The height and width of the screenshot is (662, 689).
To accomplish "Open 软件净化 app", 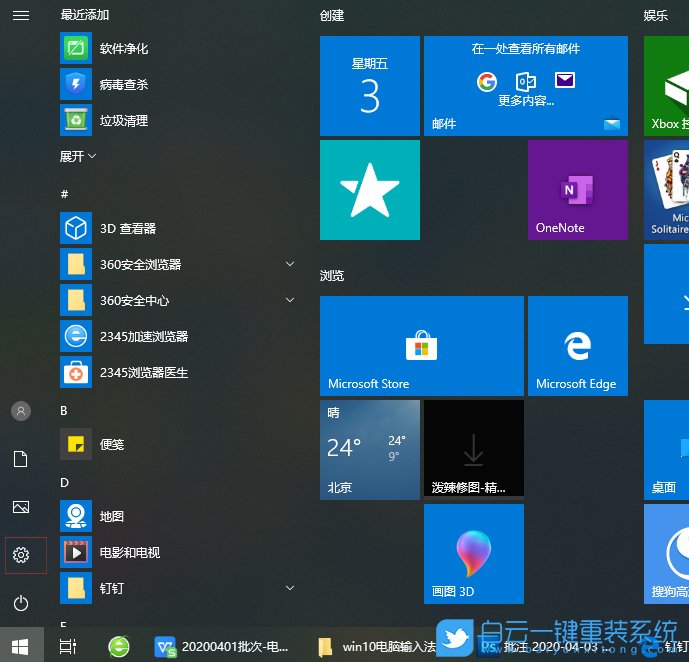I will coord(178,48).
